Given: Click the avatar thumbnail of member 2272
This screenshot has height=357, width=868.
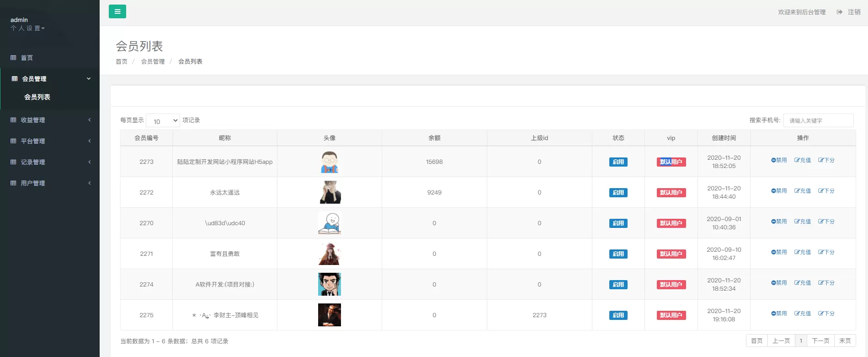Looking at the screenshot, I should [330, 192].
